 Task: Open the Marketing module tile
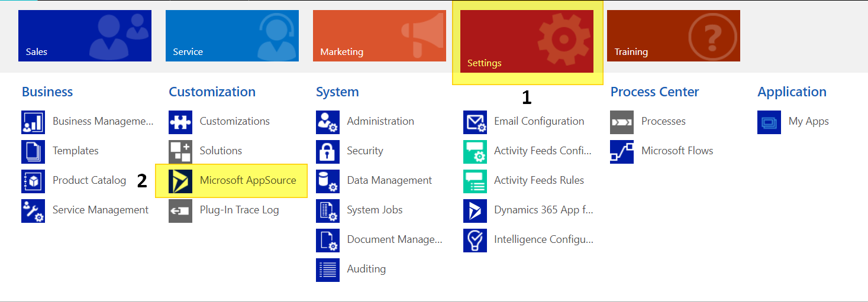[x=379, y=35]
